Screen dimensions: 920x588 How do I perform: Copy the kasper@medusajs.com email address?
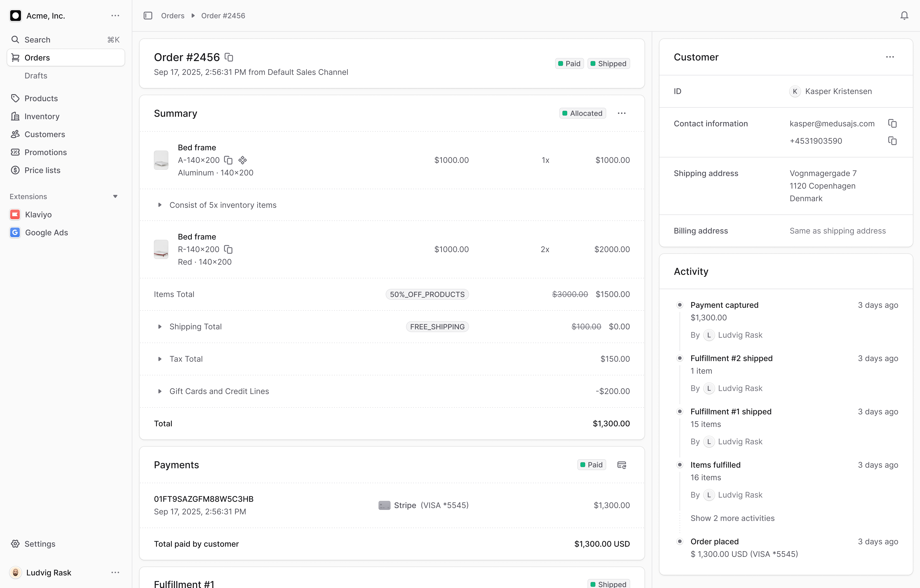coord(892,123)
